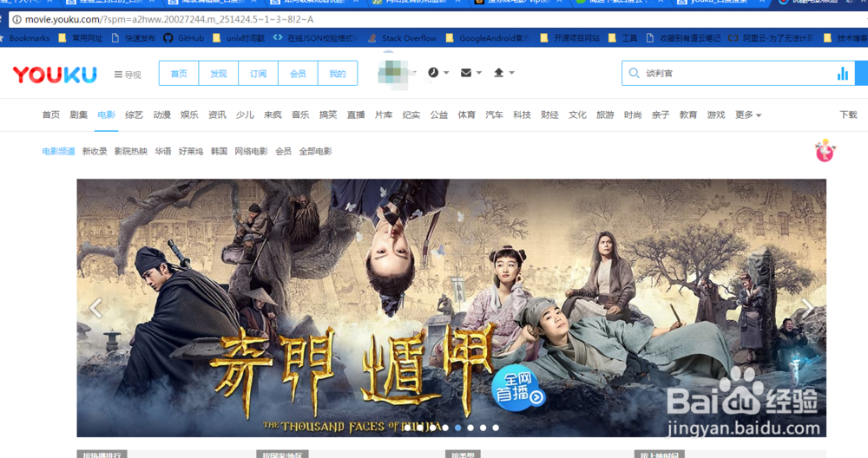Click the blurred user avatar
The image size is (868, 458).
(x=394, y=73)
